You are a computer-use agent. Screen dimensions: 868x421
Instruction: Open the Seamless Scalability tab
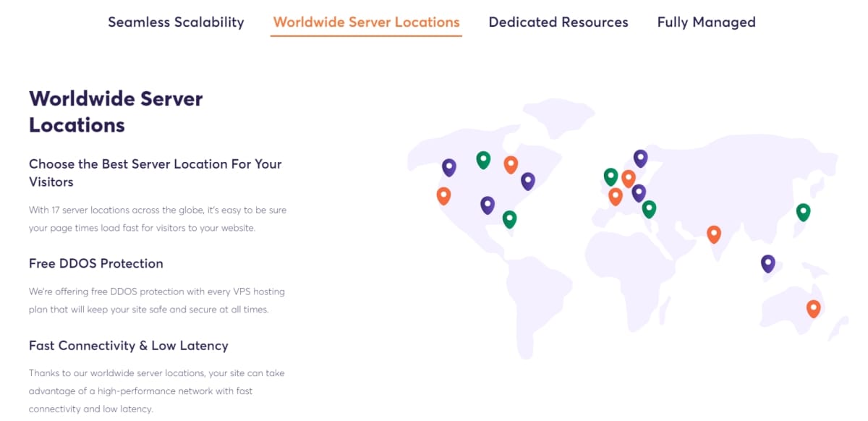coord(176,22)
